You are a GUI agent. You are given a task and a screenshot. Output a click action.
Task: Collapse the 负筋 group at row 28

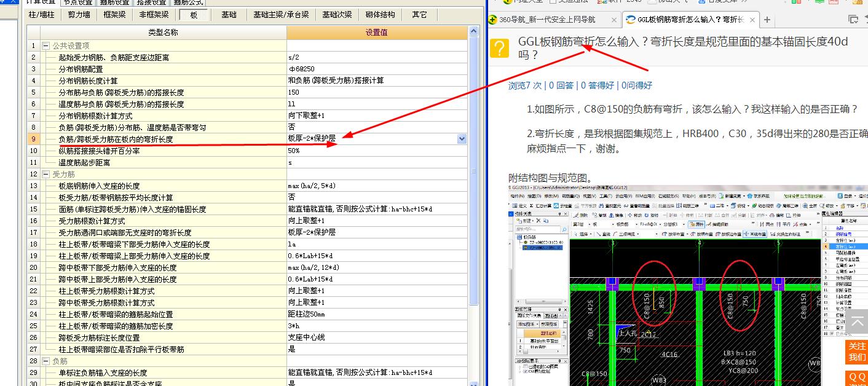click(x=45, y=361)
